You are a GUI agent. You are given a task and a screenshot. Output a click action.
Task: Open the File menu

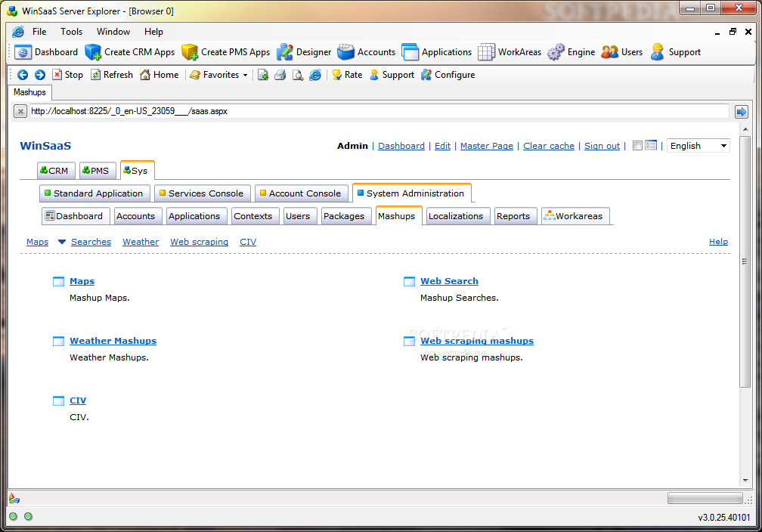point(39,32)
